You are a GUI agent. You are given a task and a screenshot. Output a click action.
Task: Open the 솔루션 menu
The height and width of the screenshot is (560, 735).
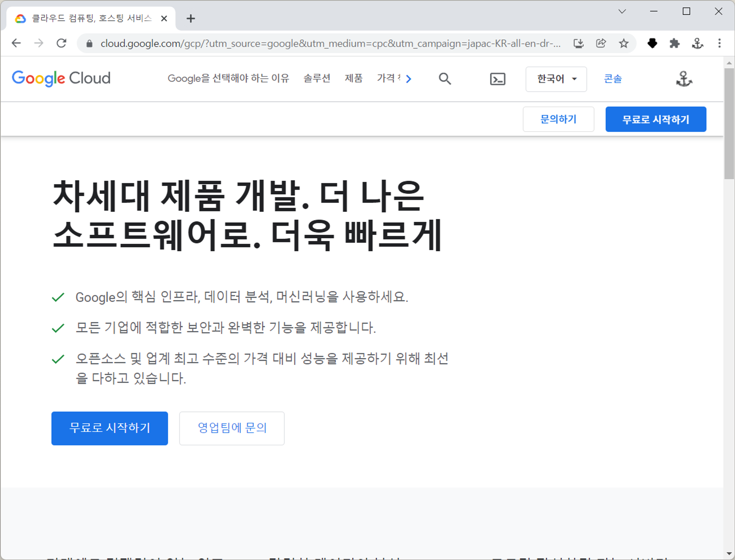(317, 78)
